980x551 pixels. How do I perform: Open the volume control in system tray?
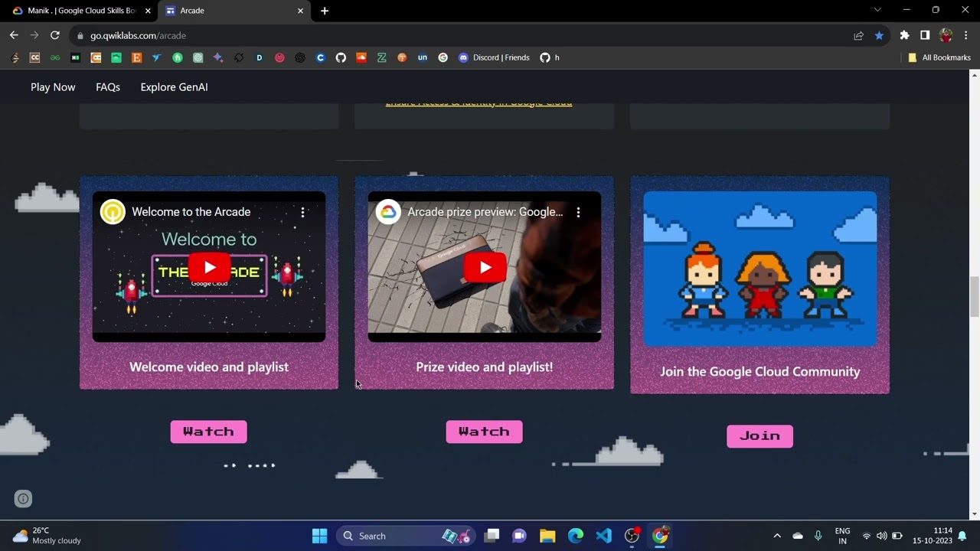click(x=881, y=536)
